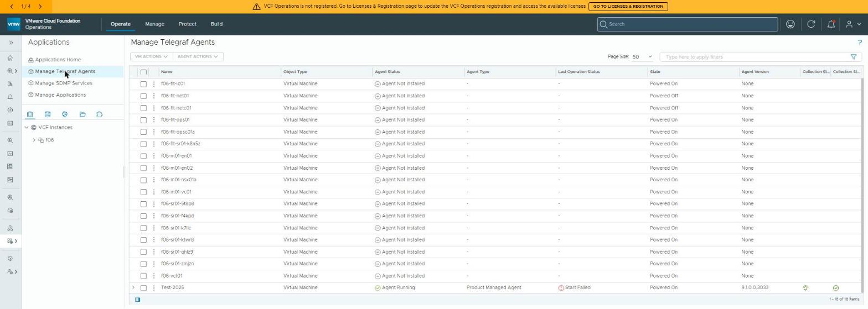Sort the table by the Name column header
Screen dimensions: 868x309
tap(167, 72)
